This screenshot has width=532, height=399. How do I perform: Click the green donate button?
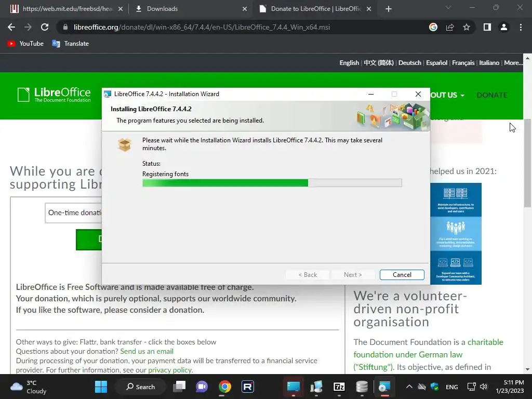(x=89, y=240)
